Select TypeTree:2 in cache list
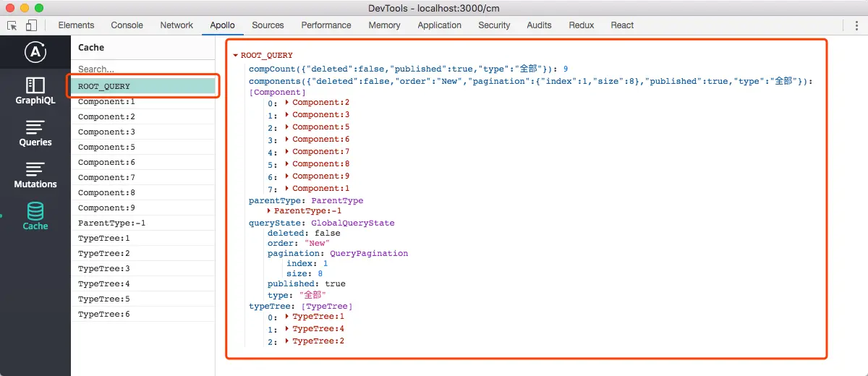This screenshot has width=868, height=376. 143,253
